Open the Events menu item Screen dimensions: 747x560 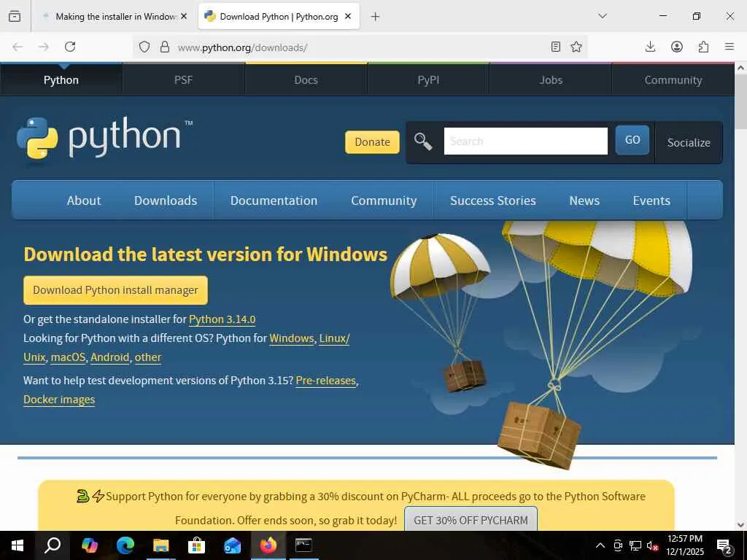pos(651,201)
